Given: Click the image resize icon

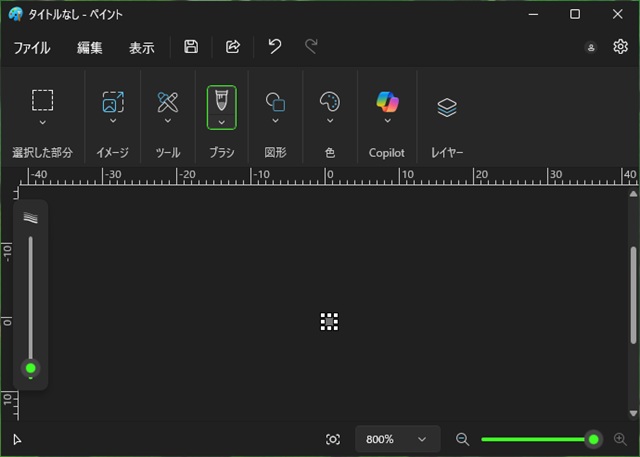Looking at the screenshot, I should (113, 102).
